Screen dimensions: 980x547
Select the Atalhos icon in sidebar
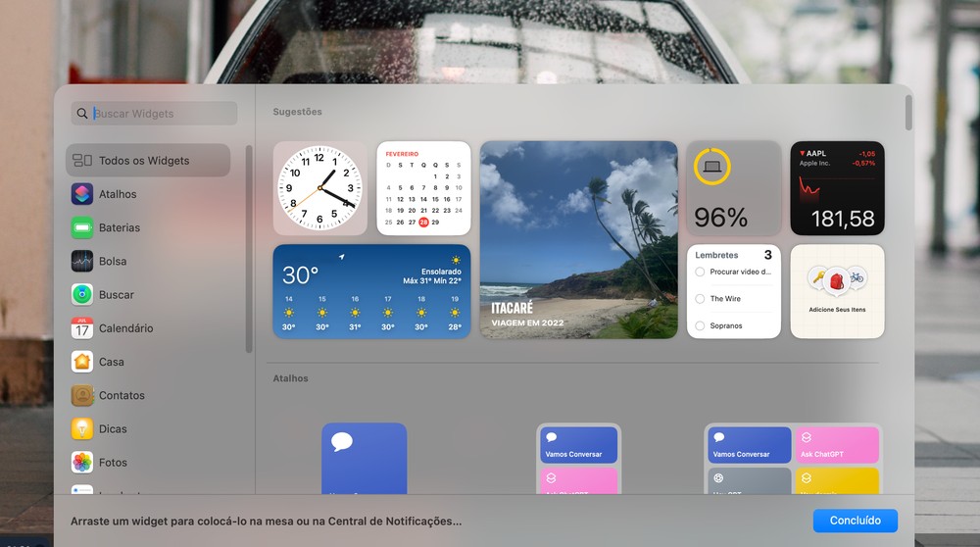[x=82, y=194]
